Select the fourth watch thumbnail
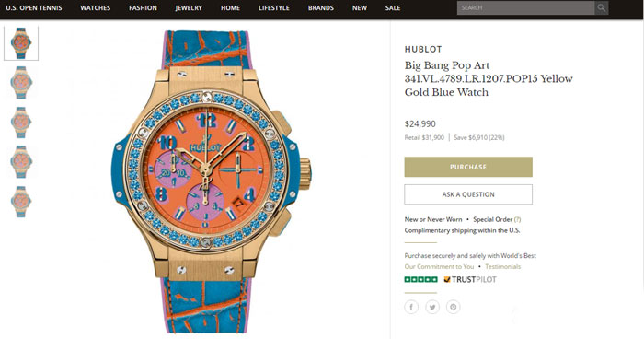 pos(21,162)
